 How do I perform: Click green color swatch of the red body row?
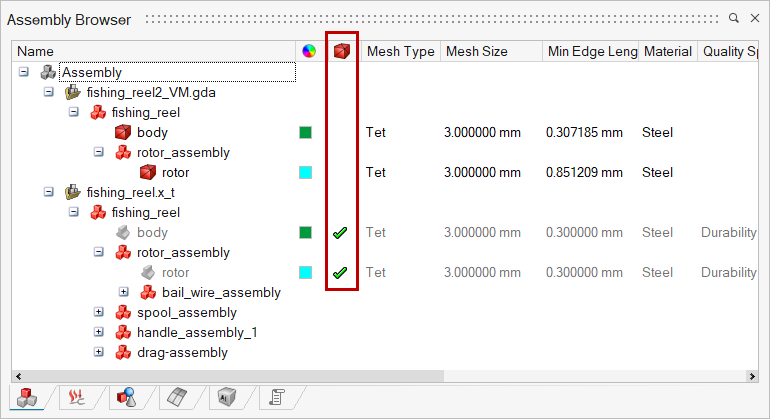point(305,132)
